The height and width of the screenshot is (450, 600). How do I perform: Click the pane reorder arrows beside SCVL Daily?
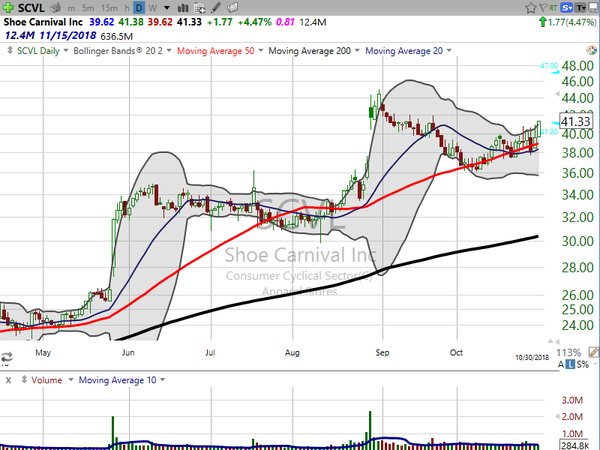10,51
